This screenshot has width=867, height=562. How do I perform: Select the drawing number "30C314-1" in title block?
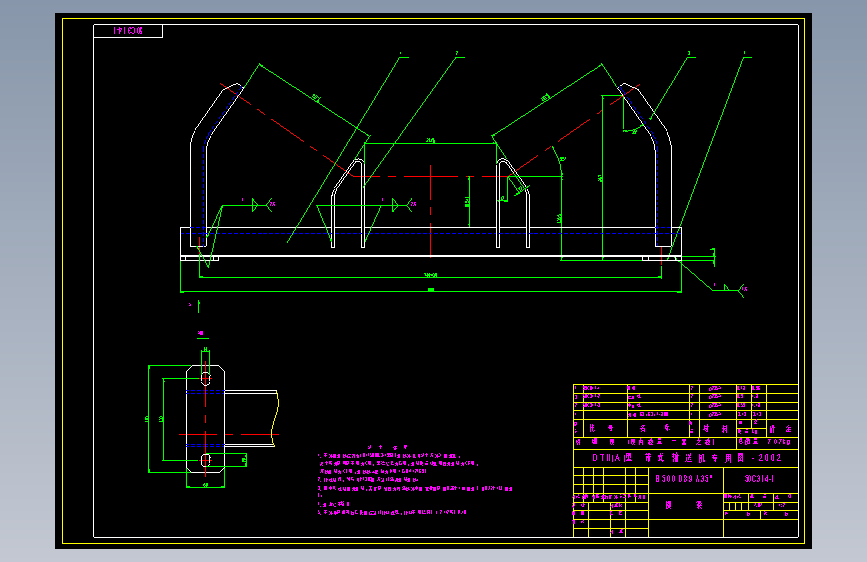coord(759,479)
